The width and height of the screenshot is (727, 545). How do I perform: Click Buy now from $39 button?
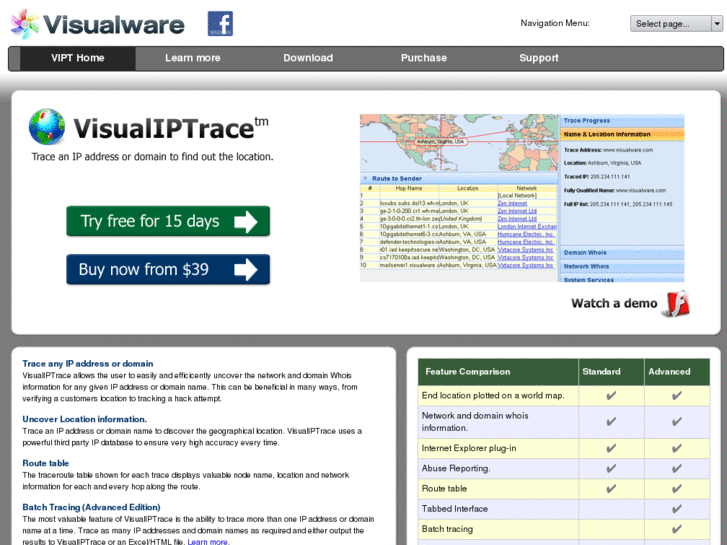[168, 269]
